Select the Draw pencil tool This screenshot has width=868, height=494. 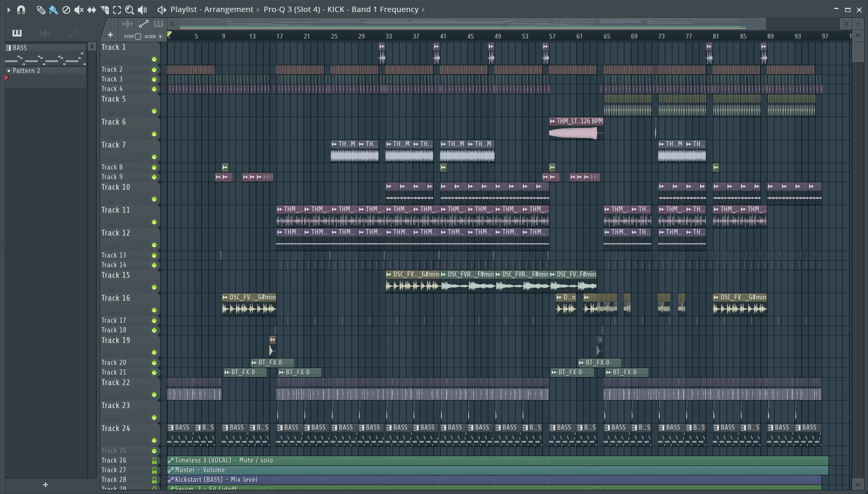41,10
